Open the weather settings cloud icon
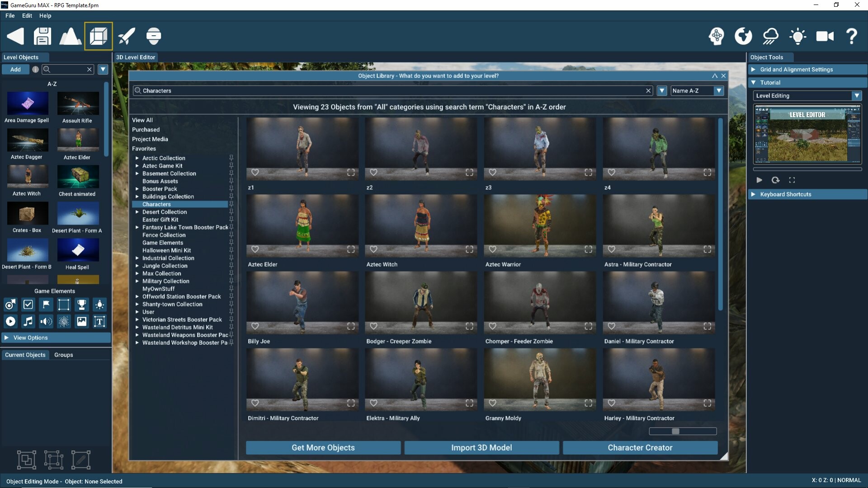 771,36
